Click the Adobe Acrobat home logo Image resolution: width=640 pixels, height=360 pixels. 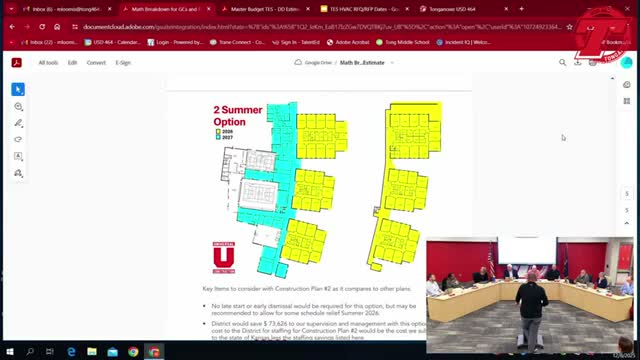tap(17, 63)
